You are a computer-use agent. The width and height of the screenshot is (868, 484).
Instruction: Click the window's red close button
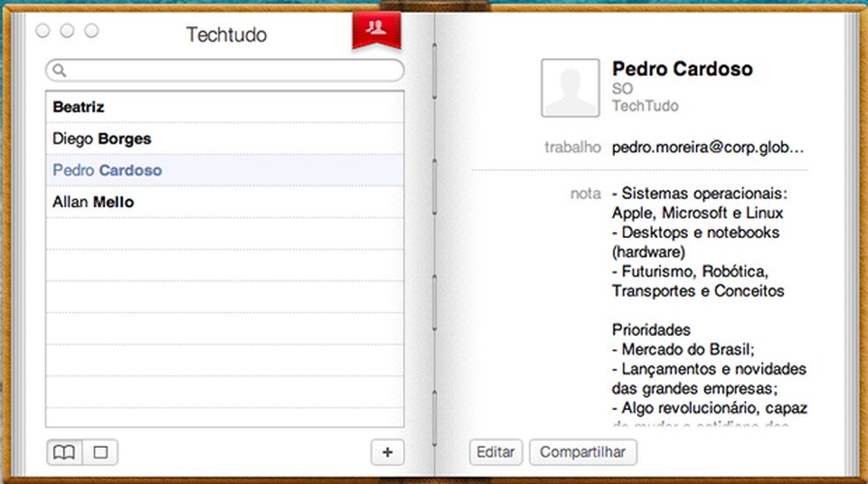42,31
